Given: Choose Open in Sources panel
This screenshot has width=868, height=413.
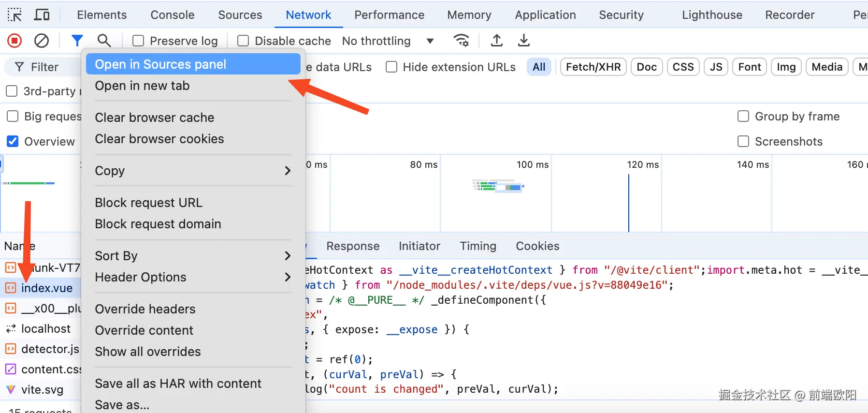Looking at the screenshot, I should coord(193,64).
